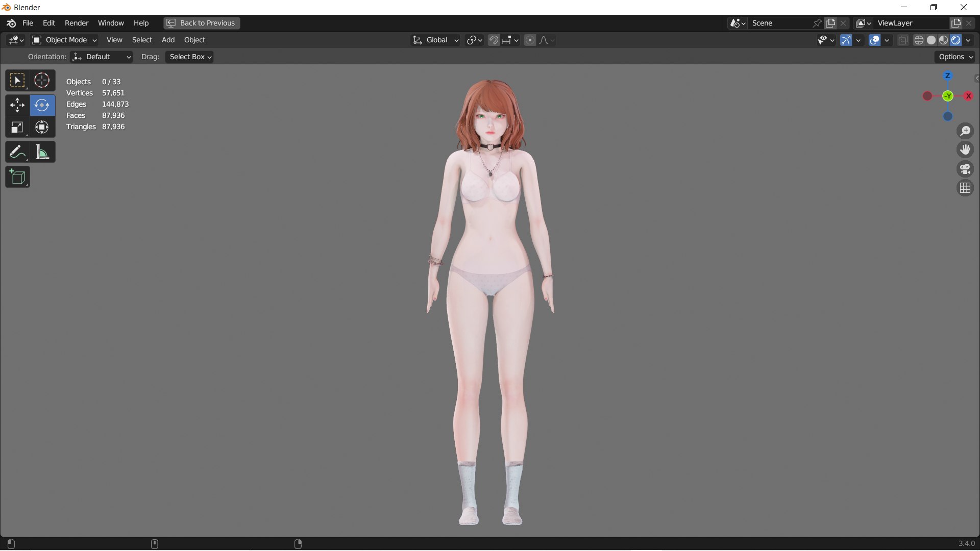
Task: Open the Render menu
Action: point(77,23)
